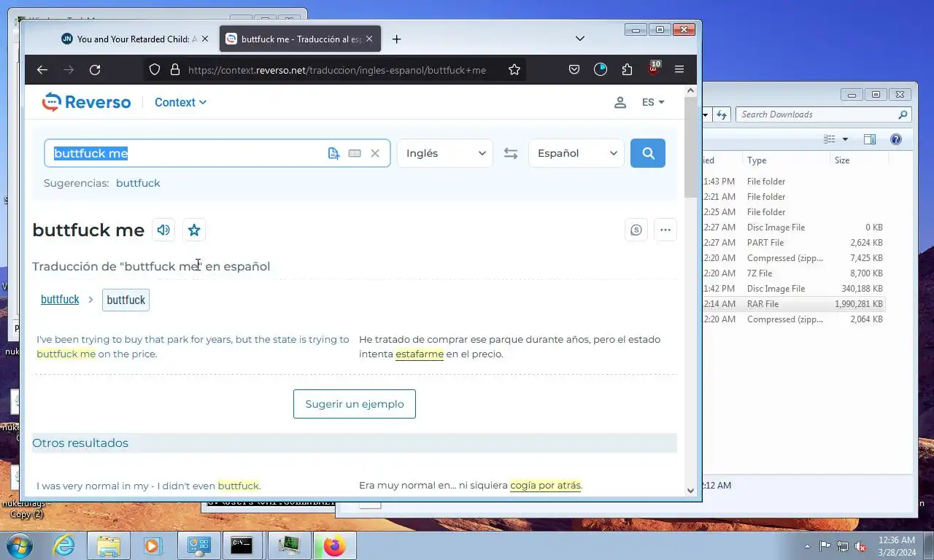The height and width of the screenshot is (560, 934).
Task: Open the File Explorer taskbar icon
Action: coord(109,545)
